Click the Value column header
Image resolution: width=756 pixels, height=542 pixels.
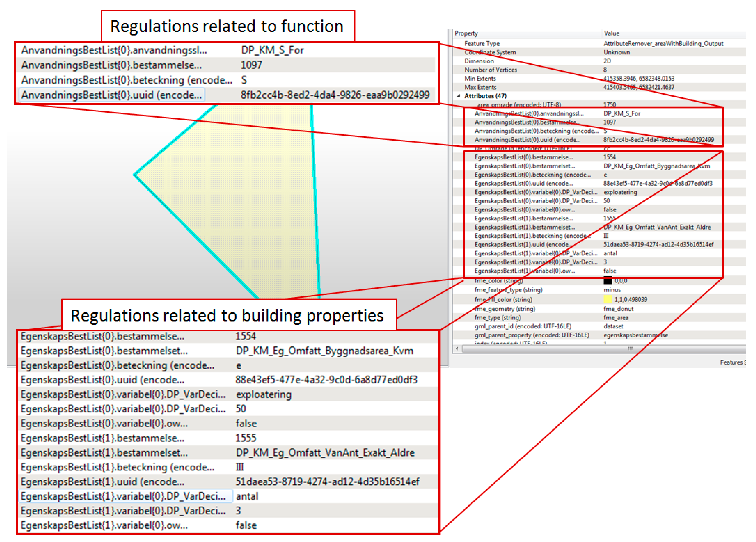tap(611, 33)
